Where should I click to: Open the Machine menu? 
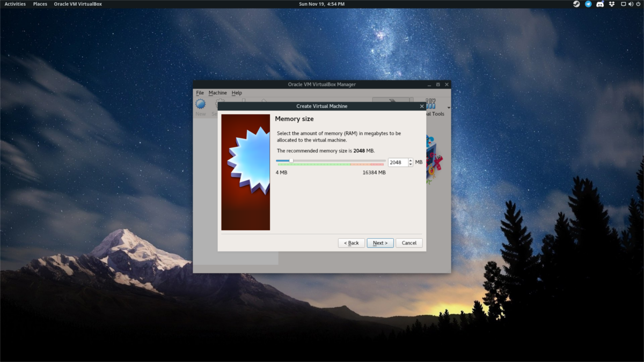point(218,93)
